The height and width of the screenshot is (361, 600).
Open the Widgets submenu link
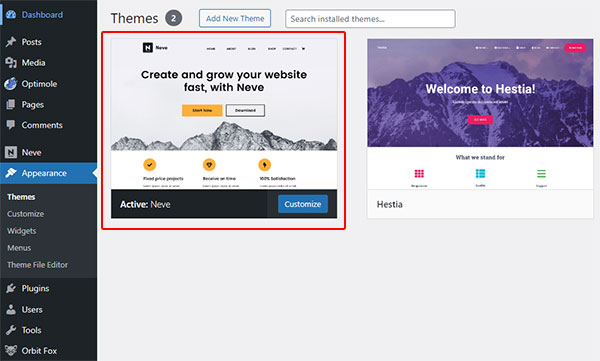click(x=21, y=230)
